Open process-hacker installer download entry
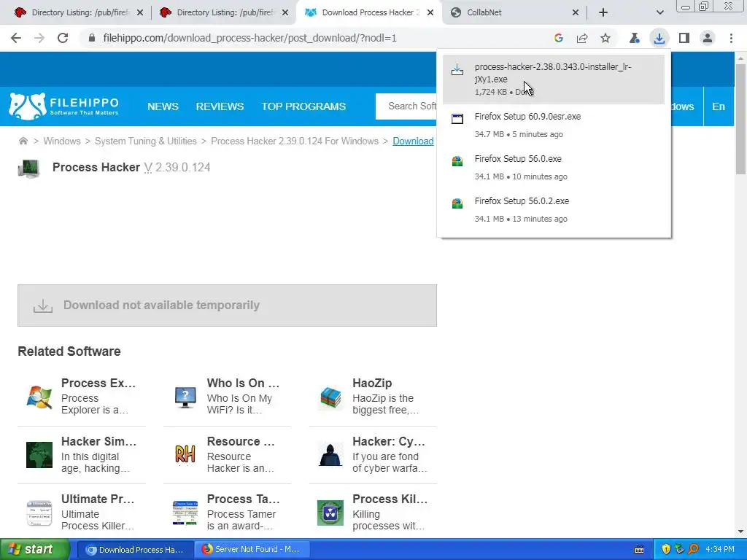747x560 pixels. tap(554, 79)
